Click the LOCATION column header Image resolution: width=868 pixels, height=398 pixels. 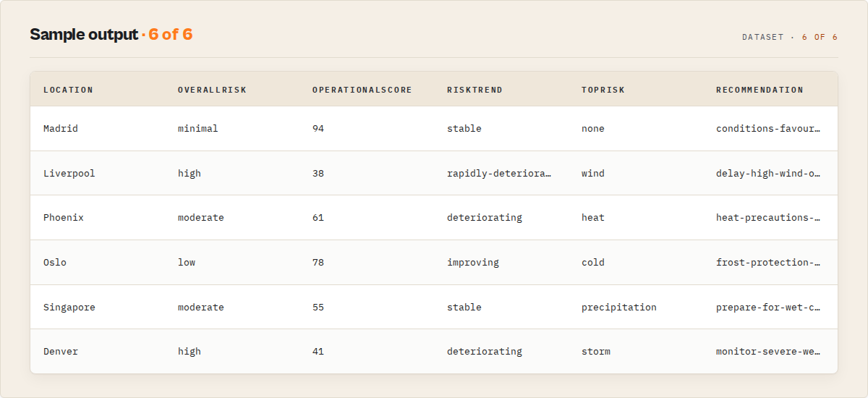(x=69, y=90)
